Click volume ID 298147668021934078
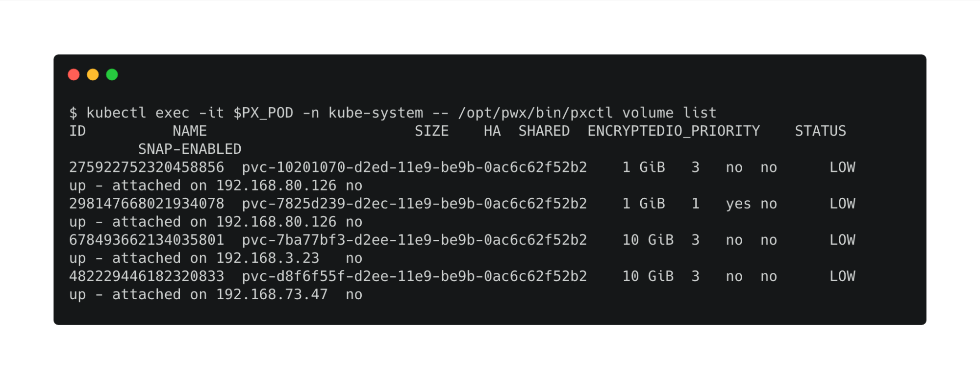This screenshot has width=980, height=379. pos(147,204)
